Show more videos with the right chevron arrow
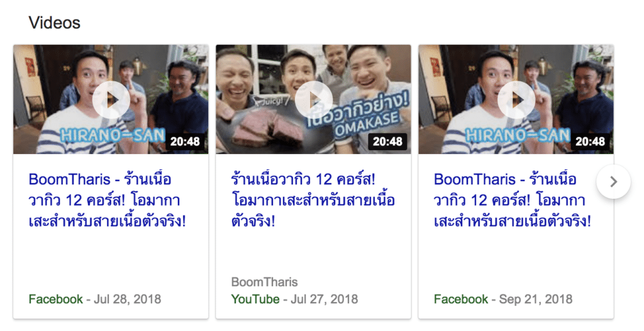 613,181
